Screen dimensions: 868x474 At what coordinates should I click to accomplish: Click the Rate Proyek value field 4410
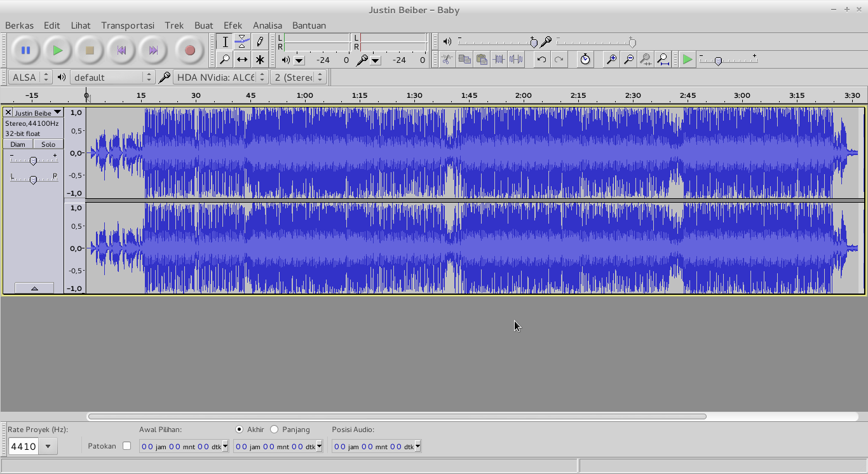24,446
